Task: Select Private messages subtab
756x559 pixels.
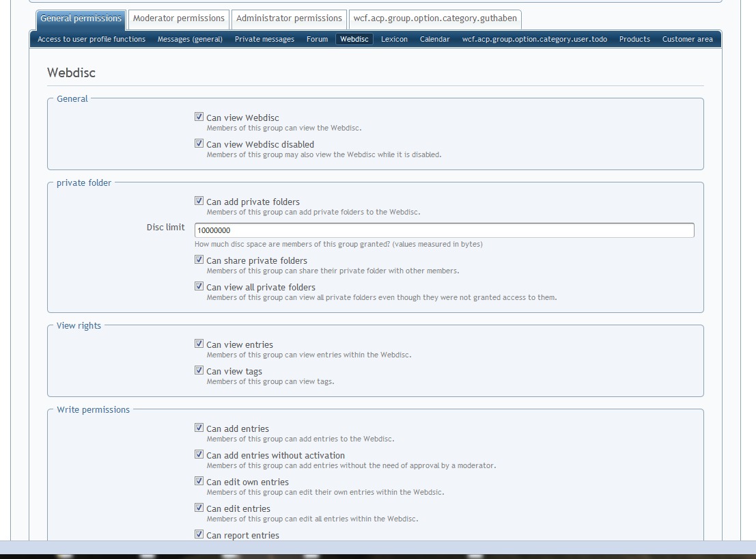Action: (x=264, y=40)
